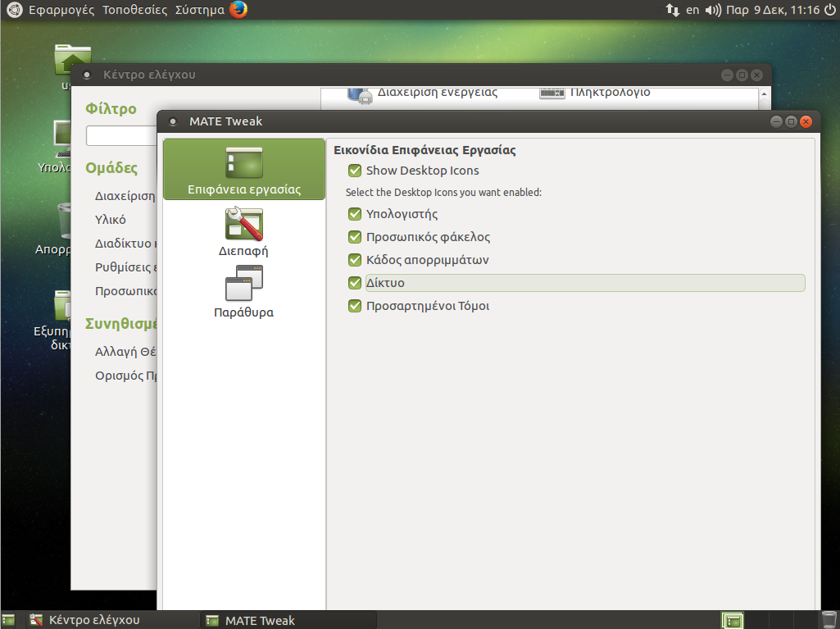
Task: Open the Εφαρμογές menu
Action: coord(62,11)
